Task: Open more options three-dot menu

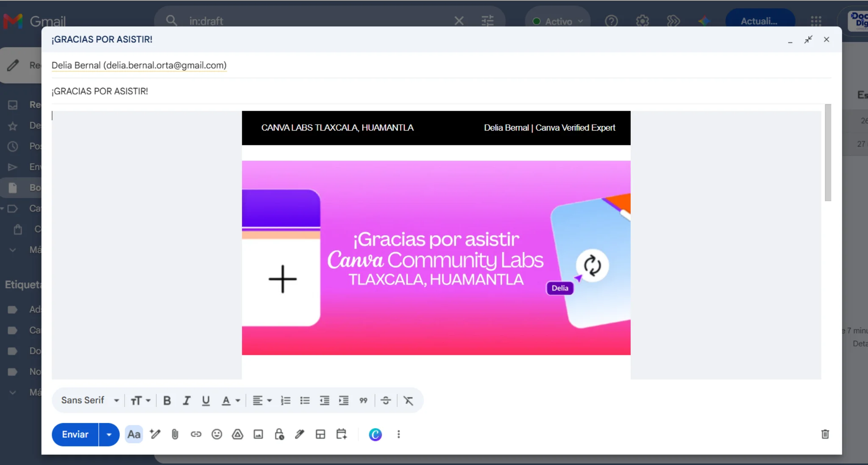Action: 398,434
